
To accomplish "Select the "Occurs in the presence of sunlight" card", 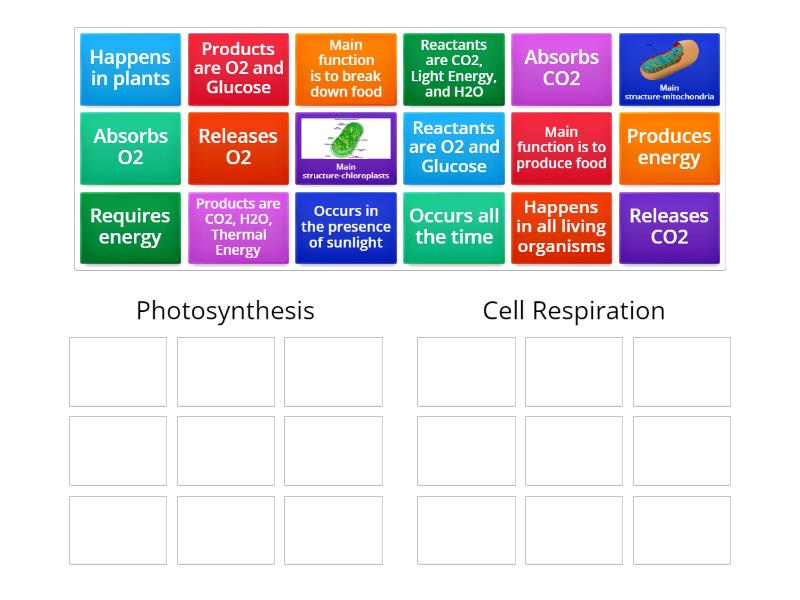I will pos(345,228).
